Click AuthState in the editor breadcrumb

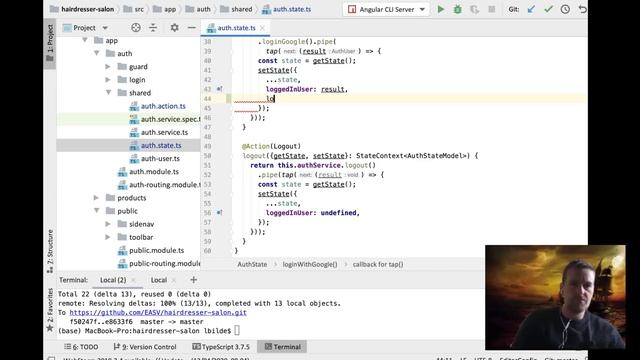click(252, 264)
